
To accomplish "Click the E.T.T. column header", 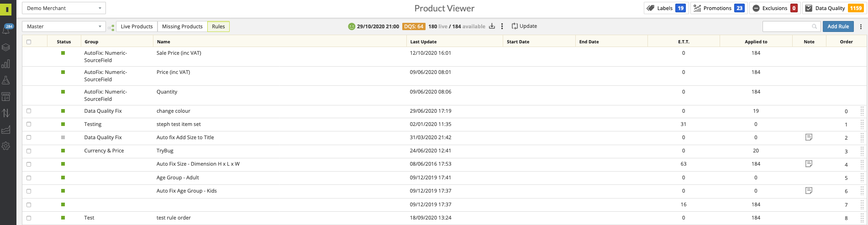I will click(684, 42).
